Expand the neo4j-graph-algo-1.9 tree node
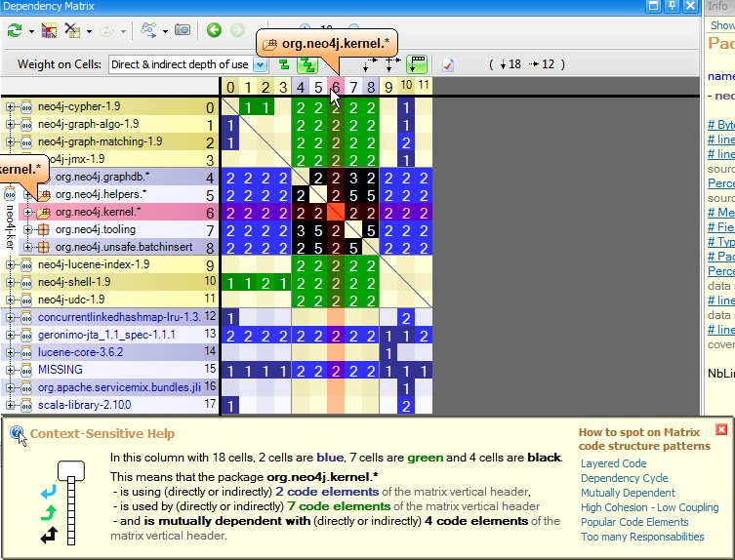 pos(10,125)
